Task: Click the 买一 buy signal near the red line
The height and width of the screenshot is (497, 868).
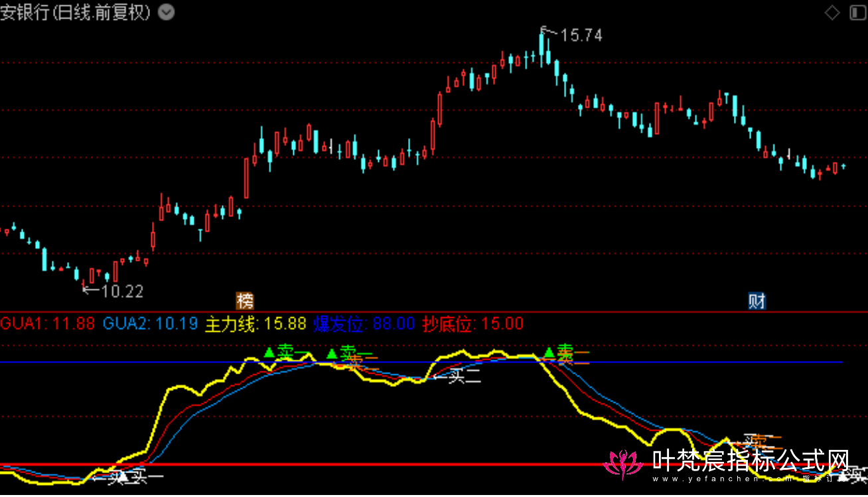Action: tap(146, 475)
